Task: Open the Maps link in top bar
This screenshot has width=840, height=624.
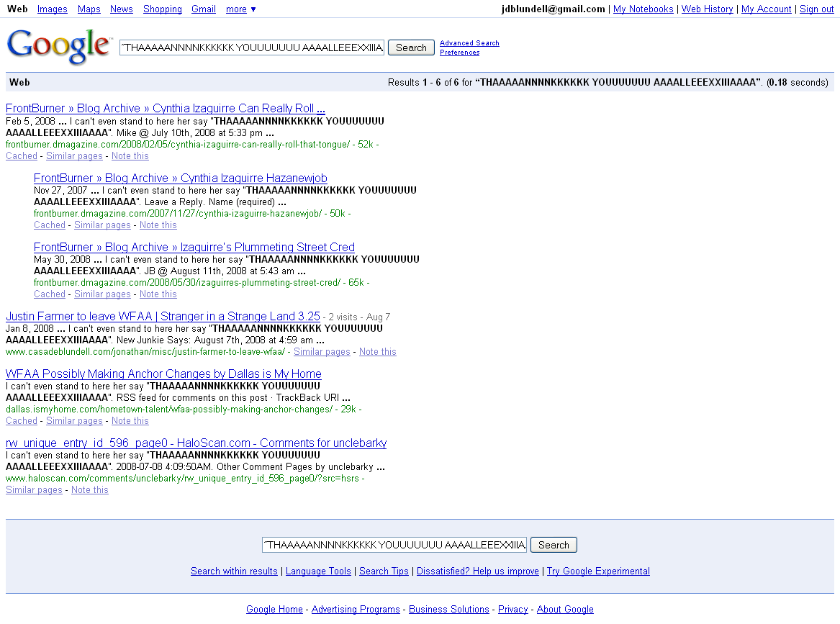Action: [89, 9]
